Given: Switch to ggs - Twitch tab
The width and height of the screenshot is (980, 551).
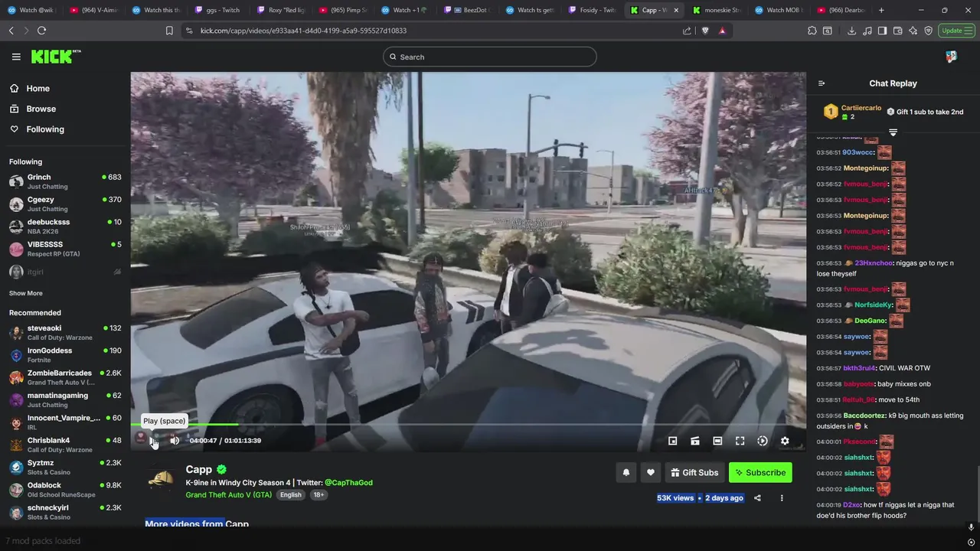Looking at the screenshot, I should pyautogui.click(x=220, y=10).
